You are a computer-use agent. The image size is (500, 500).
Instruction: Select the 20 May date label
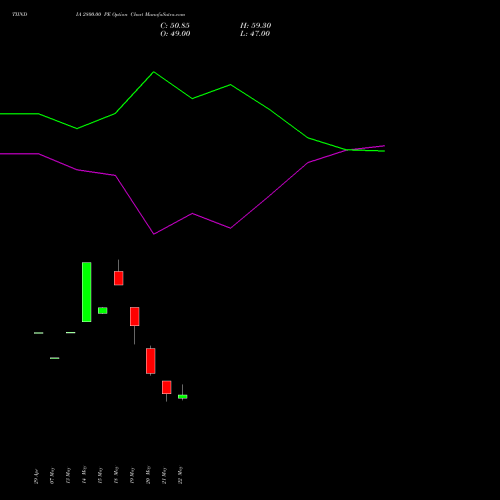148,475
